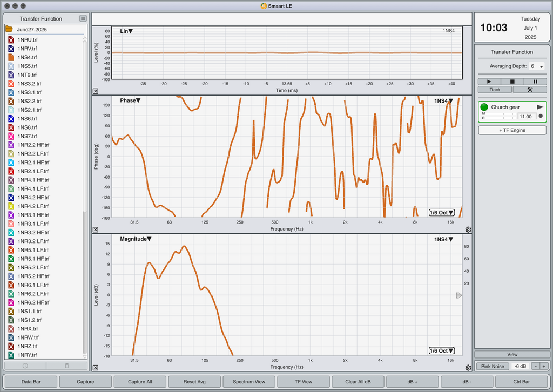Click the Church gear M R level meter
This screenshot has width=553, height=392.
[498, 116]
